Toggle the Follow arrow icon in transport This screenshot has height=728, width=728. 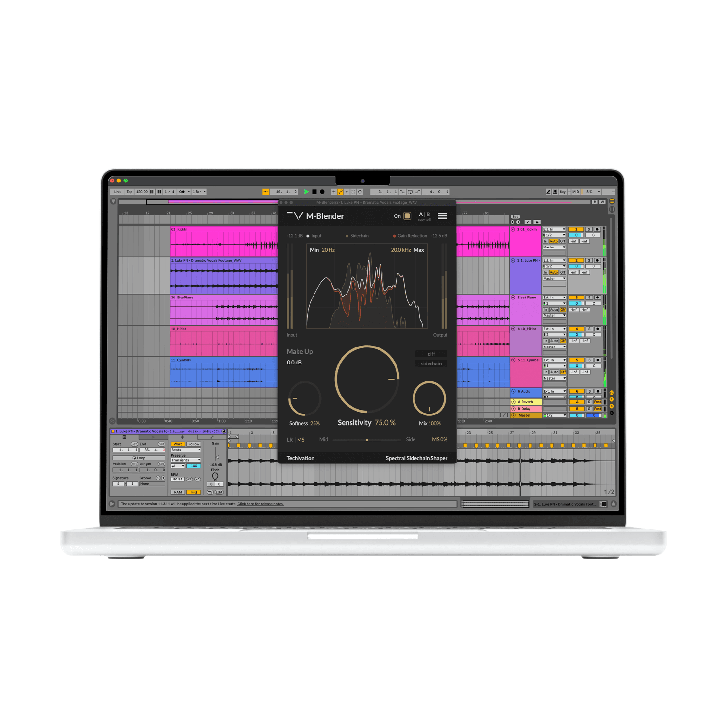point(265,192)
